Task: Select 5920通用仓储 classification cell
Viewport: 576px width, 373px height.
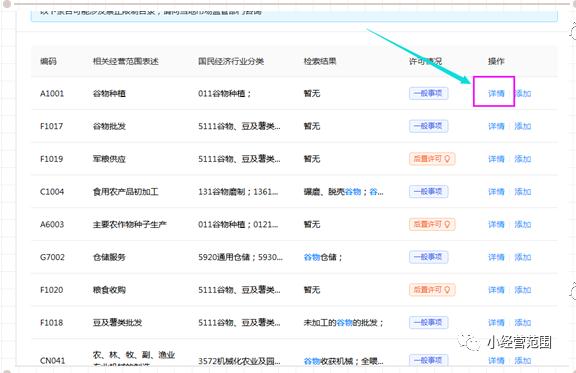Action: 240,257
